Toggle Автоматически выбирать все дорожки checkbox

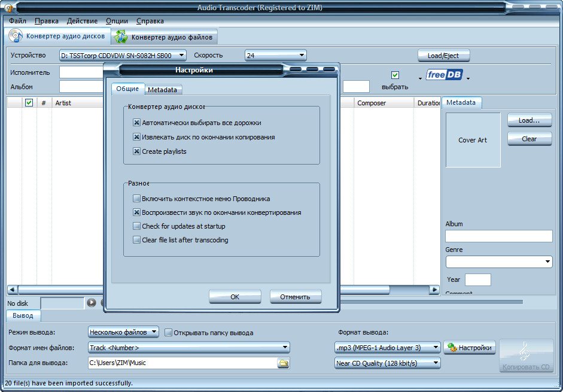[137, 123]
